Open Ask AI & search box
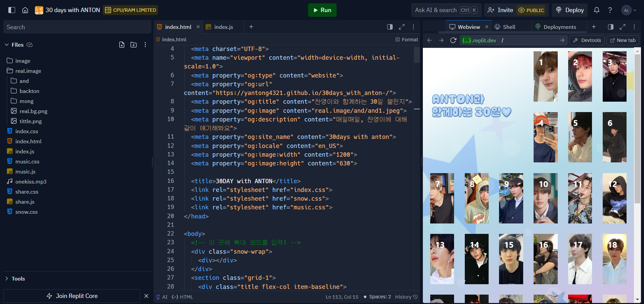This screenshot has height=304, width=644. click(x=446, y=10)
